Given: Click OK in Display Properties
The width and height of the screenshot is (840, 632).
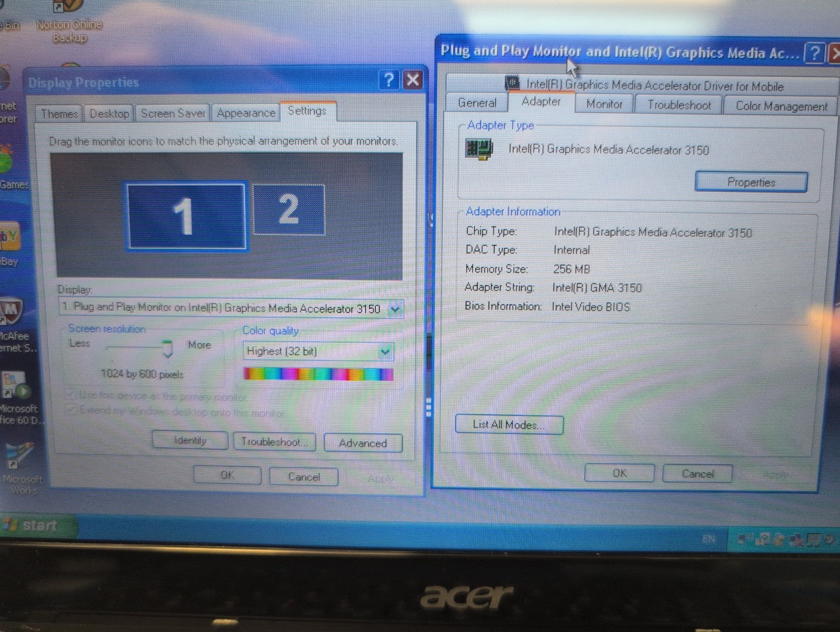Looking at the screenshot, I should pyautogui.click(x=227, y=475).
